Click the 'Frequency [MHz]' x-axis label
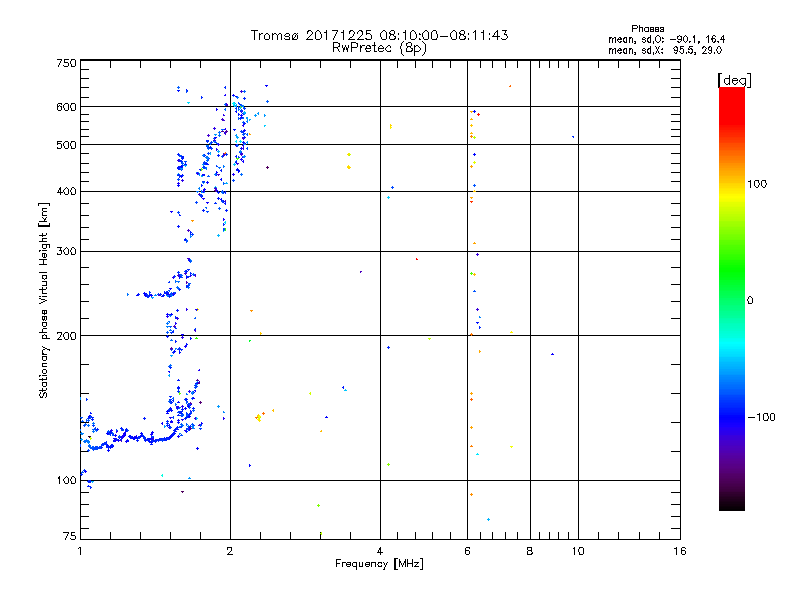The width and height of the screenshot is (800, 600). click(x=379, y=565)
